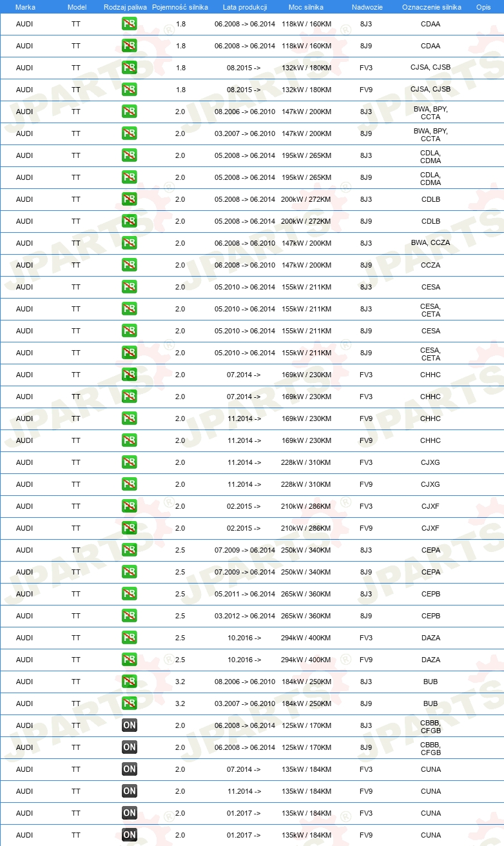The width and height of the screenshot is (504, 846).
Task: Click the Opis column header
Action: (x=483, y=6)
